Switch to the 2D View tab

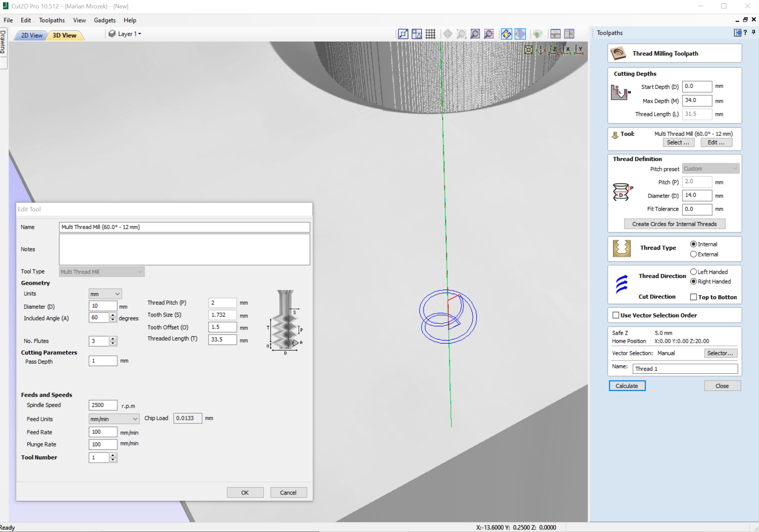(32, 35)
